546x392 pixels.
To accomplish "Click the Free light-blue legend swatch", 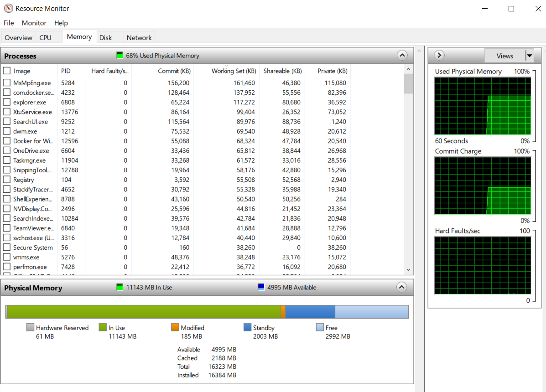I will (x=320, y=327).
